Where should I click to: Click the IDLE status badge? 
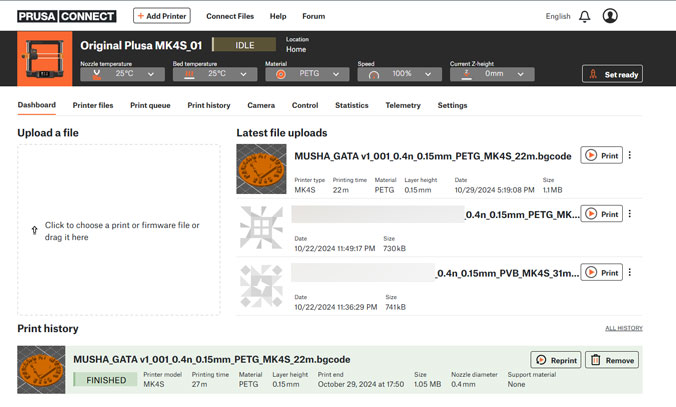pyautogui.click(x=244, y=45)
